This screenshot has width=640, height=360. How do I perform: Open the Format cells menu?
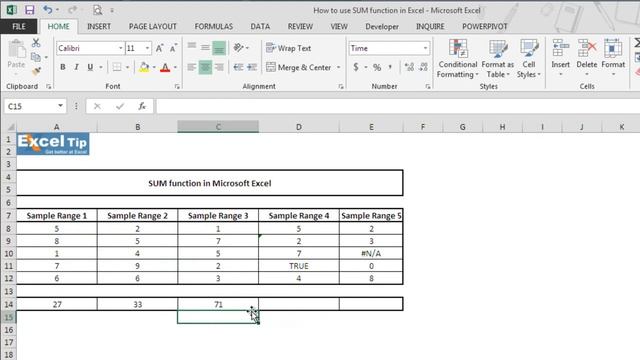pyautogui.click(x=613, y=58)
